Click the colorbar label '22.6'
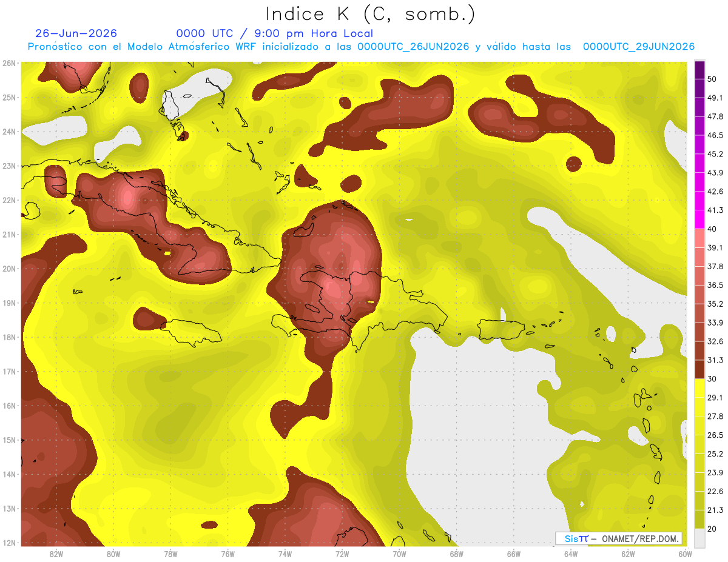 click(715, 491)
